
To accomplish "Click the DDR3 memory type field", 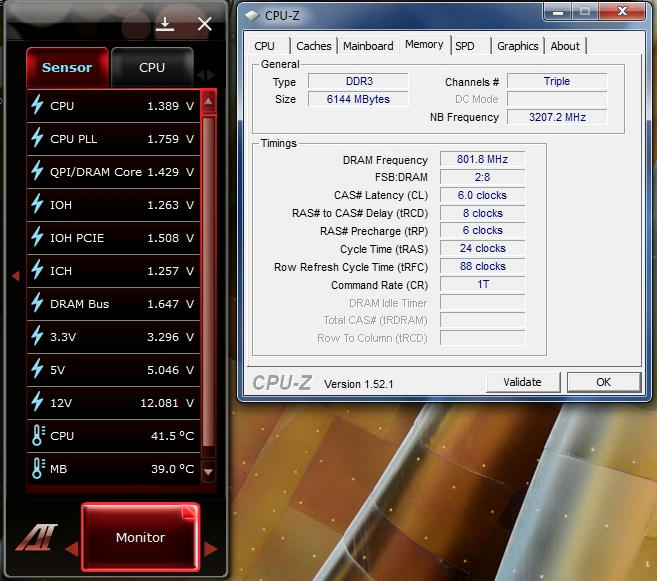I will (x=358, y=81).
